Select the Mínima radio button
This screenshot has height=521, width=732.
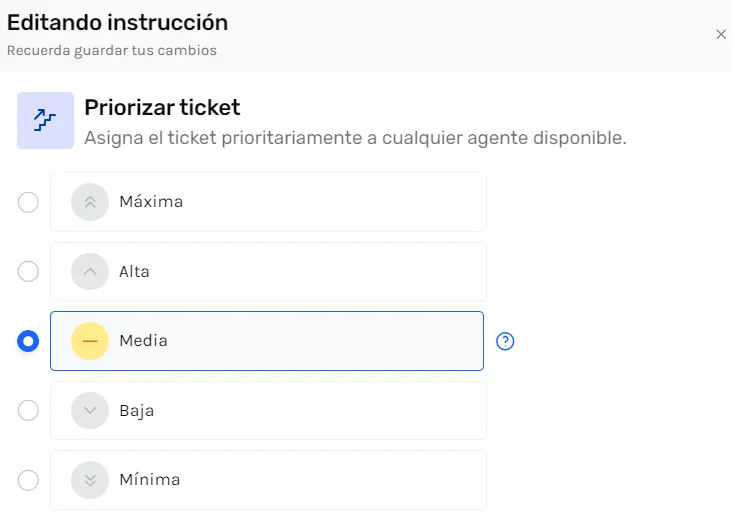pyautogui.click(x=29, y=480)
